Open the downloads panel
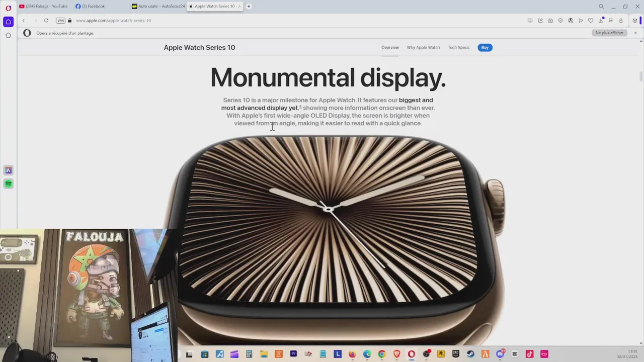 (x=601, y=21)
